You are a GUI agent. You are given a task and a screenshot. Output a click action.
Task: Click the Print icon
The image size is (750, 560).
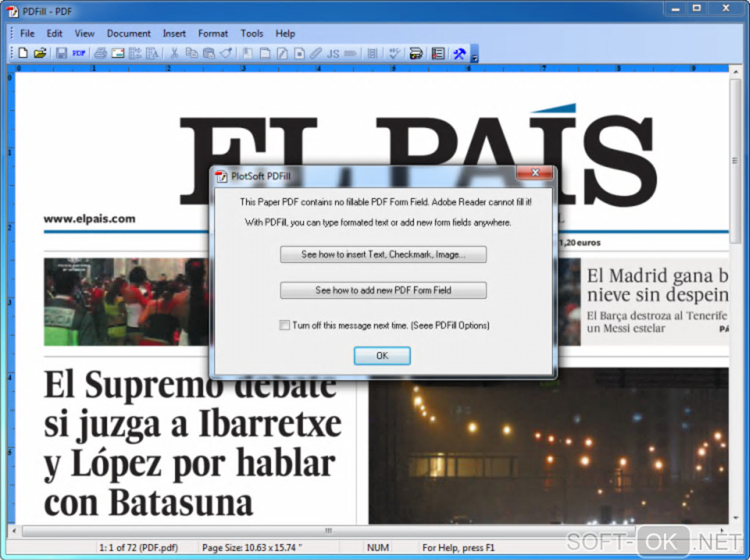click(x=100, y=53)
